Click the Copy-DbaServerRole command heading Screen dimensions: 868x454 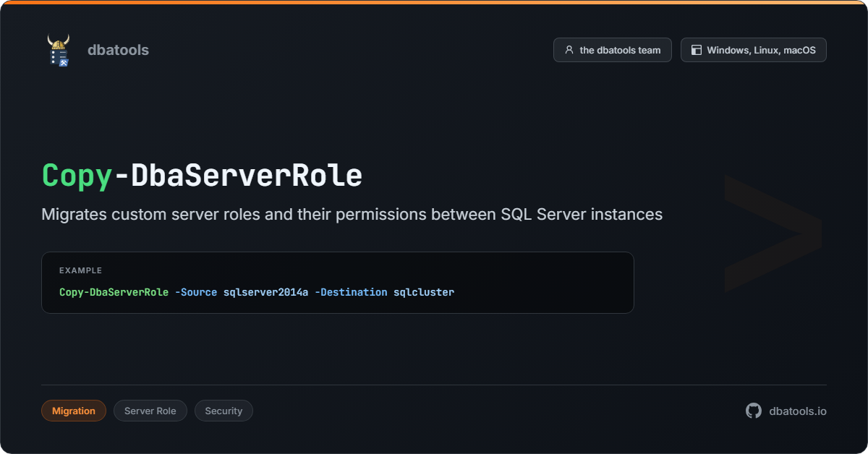201,175
